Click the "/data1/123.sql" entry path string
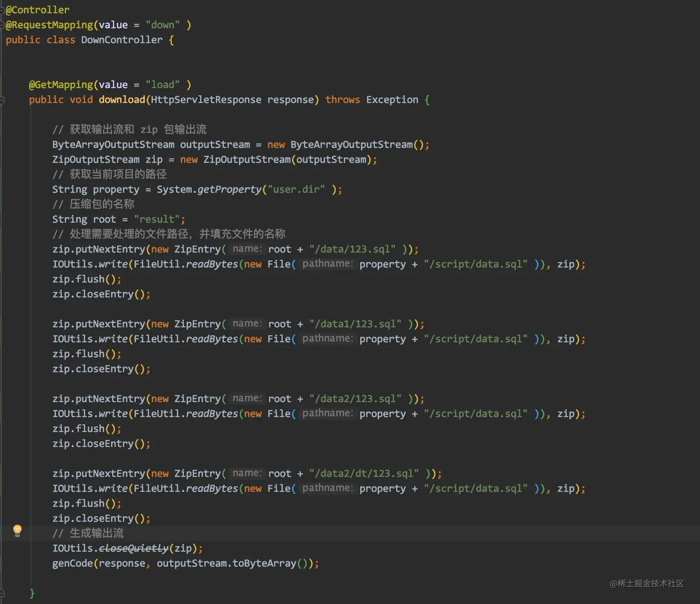The height and width of the screenshot is (604, 700). (355, 324)
